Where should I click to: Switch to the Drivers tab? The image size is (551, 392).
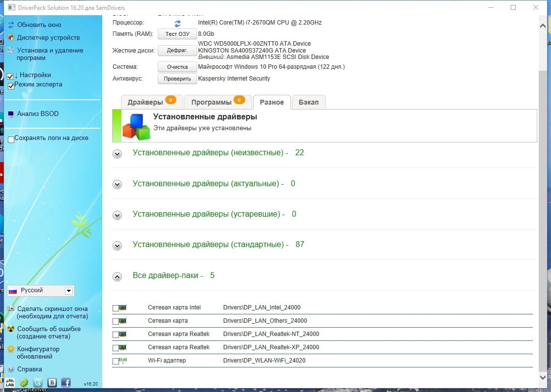(152, 102)
